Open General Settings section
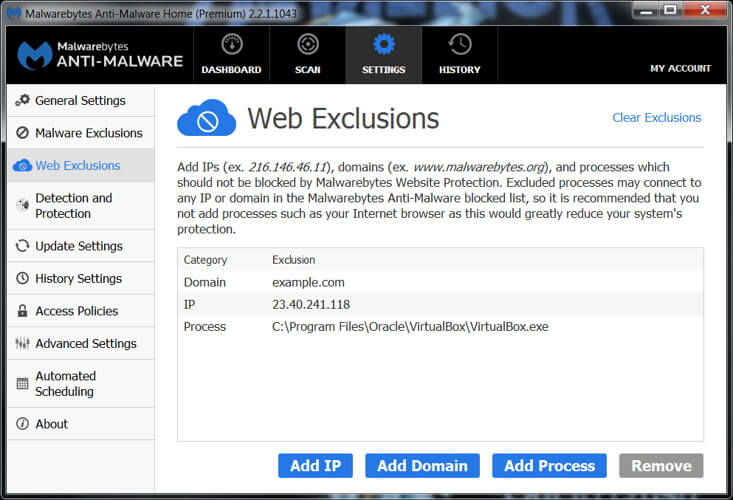Screen dimensions: 733x500 [81, 100]
